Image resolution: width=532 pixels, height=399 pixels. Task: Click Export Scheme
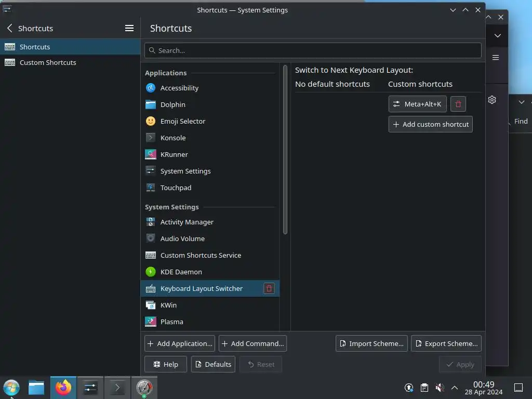pos(446,343)
